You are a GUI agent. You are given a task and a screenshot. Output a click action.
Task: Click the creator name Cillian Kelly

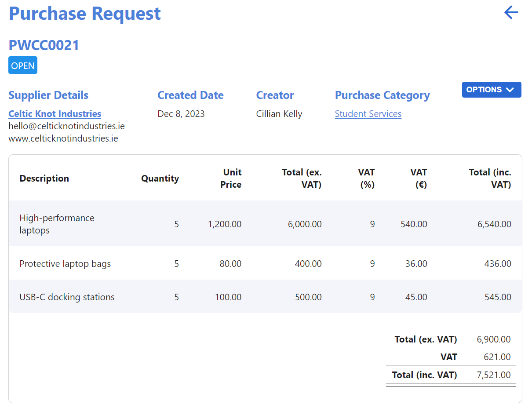(279, 114)
